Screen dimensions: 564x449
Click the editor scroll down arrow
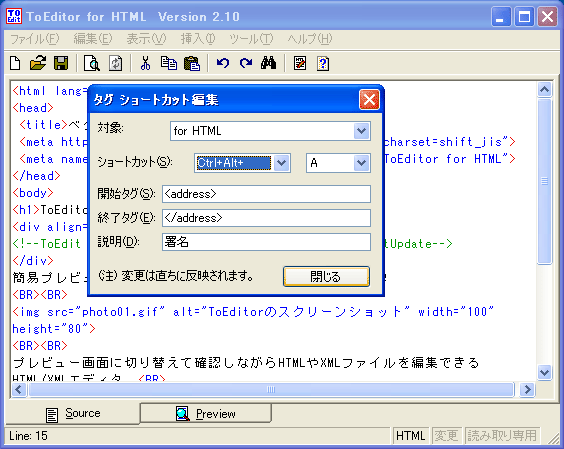click(545, 372)
